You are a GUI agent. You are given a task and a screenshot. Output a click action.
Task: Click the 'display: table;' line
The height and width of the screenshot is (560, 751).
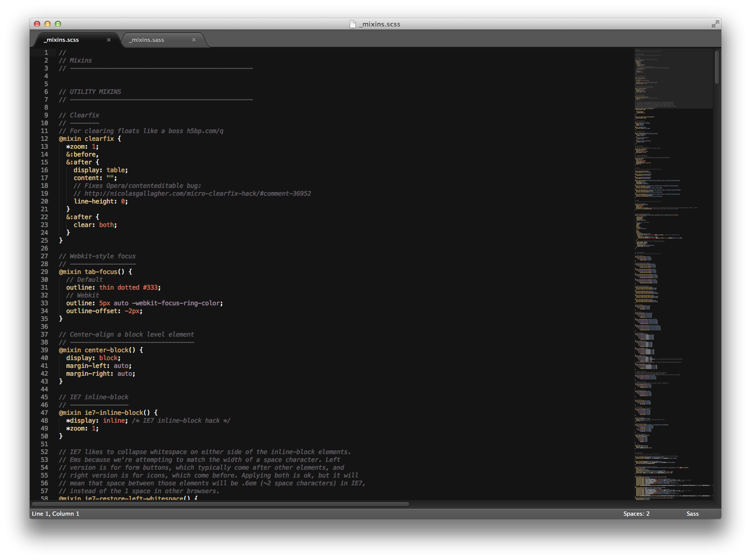click(101, 170)
